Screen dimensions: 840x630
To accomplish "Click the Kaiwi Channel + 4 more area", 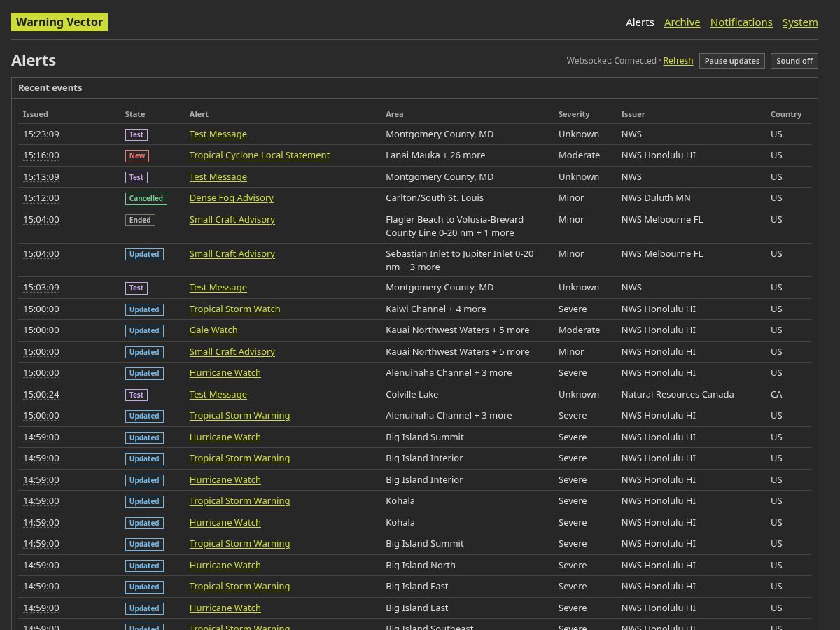I will pos(436,309).
